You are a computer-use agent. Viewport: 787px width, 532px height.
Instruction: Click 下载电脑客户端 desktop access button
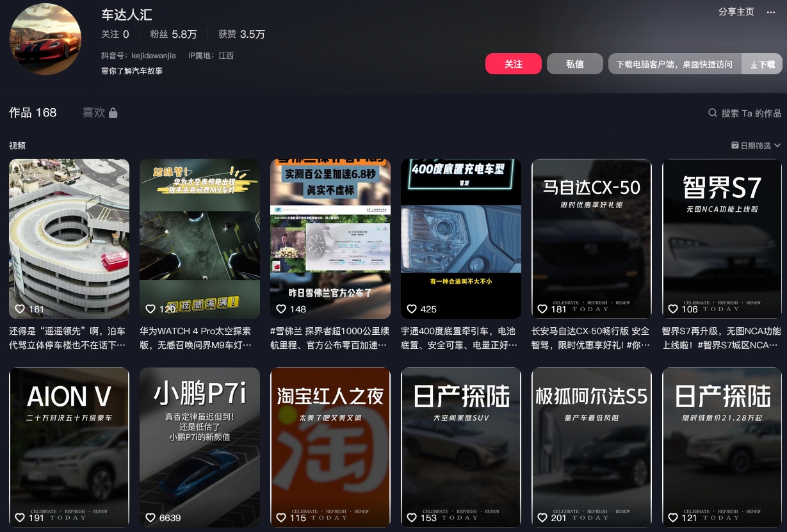pos(675,64)
